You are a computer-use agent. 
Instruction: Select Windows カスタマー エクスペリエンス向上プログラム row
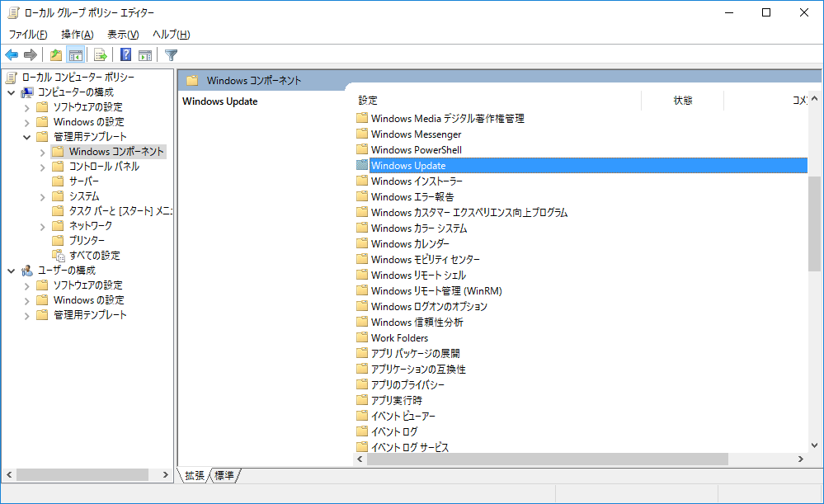point(469,212)
